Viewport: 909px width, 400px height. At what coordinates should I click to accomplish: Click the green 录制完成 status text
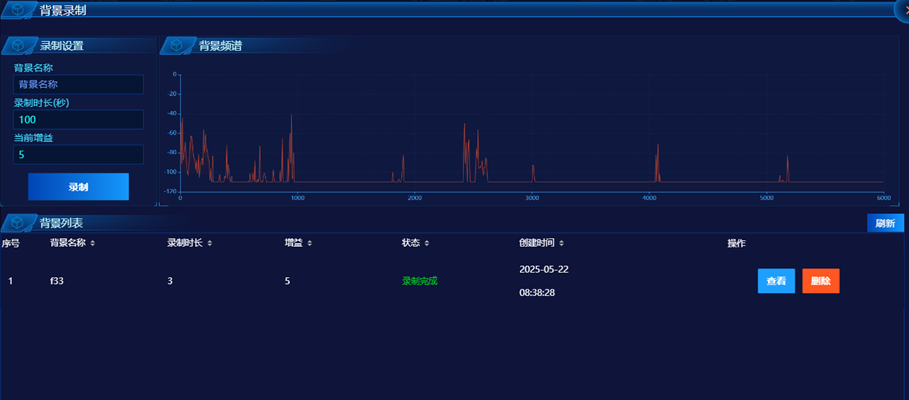tap(420, 281)
